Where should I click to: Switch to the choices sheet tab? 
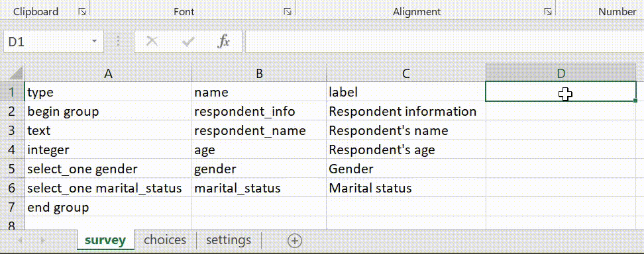[x=165, y=240]
